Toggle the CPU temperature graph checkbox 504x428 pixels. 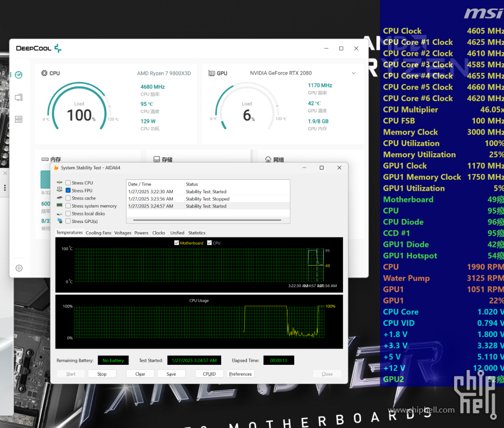click(x=210, y=243)
